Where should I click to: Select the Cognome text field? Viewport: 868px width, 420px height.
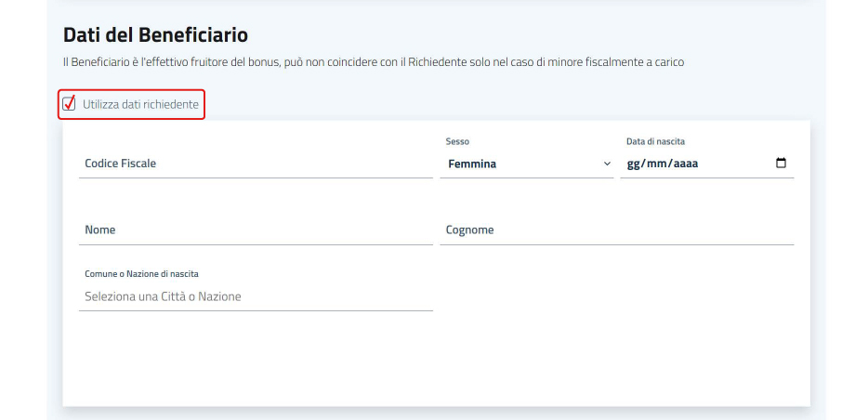tap(617, 230)
